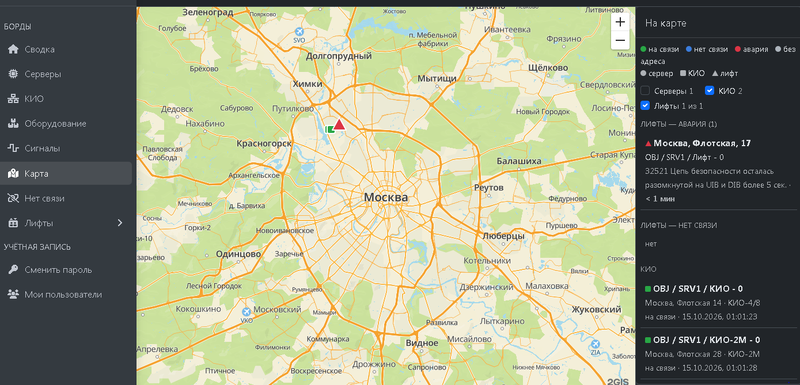Click the Серверы chip icon in sidebar
Screen dimensions: 800x385
click(13, 74)
